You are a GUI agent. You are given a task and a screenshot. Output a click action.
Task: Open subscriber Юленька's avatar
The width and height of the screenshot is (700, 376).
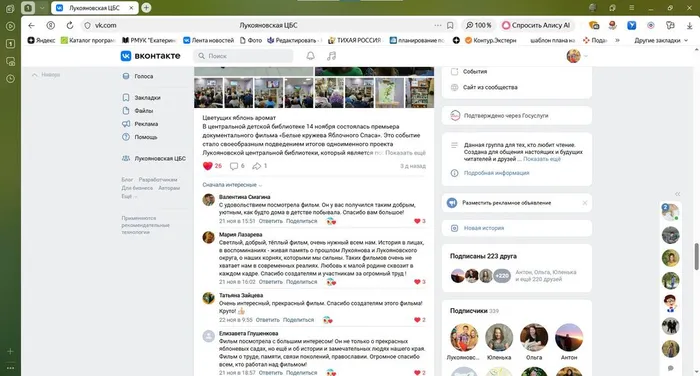[x=499, y=338]
